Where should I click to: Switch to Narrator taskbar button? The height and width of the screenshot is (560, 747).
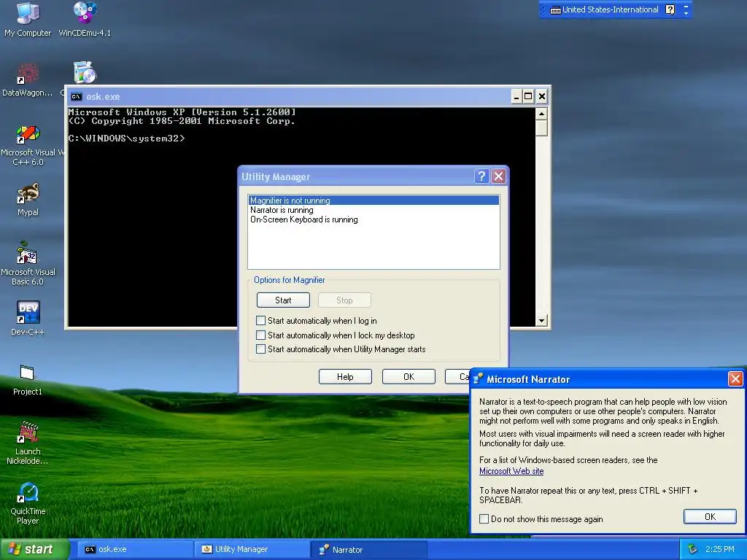(368, 550)
